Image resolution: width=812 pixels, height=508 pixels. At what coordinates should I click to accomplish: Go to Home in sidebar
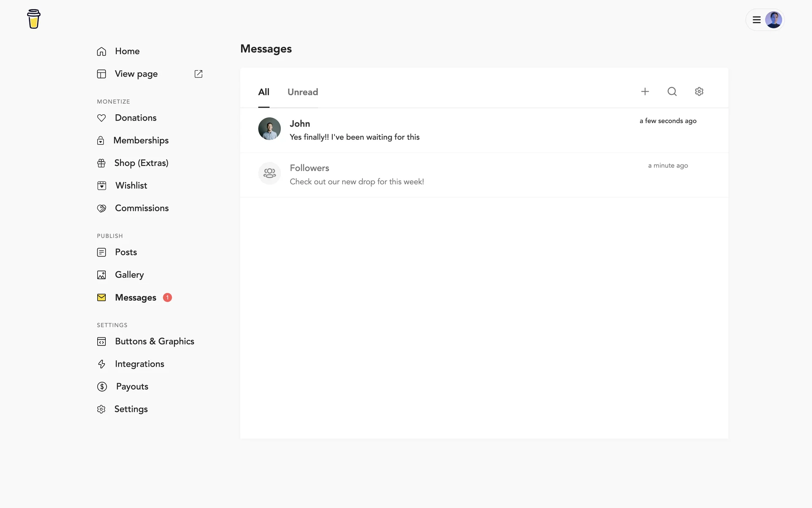point(127,51)
